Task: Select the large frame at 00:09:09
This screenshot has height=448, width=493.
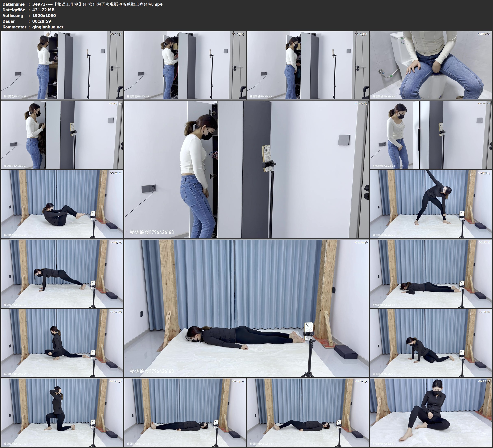Action: [x=246, y=169]
